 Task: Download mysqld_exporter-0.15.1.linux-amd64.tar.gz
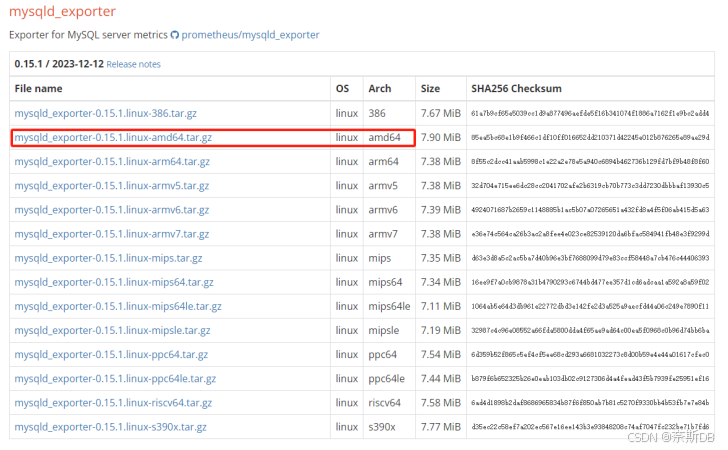coord(113,137)
